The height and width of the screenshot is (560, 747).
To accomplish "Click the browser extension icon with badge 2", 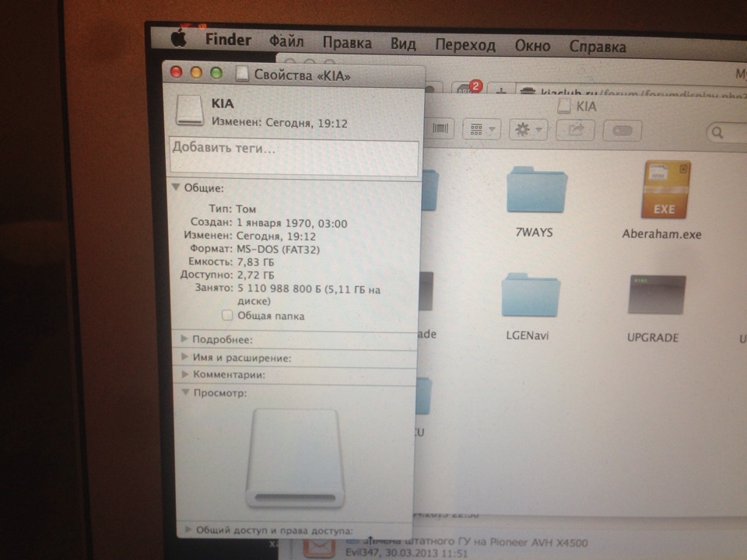I will pyautogui.click(x=468, y=89).
